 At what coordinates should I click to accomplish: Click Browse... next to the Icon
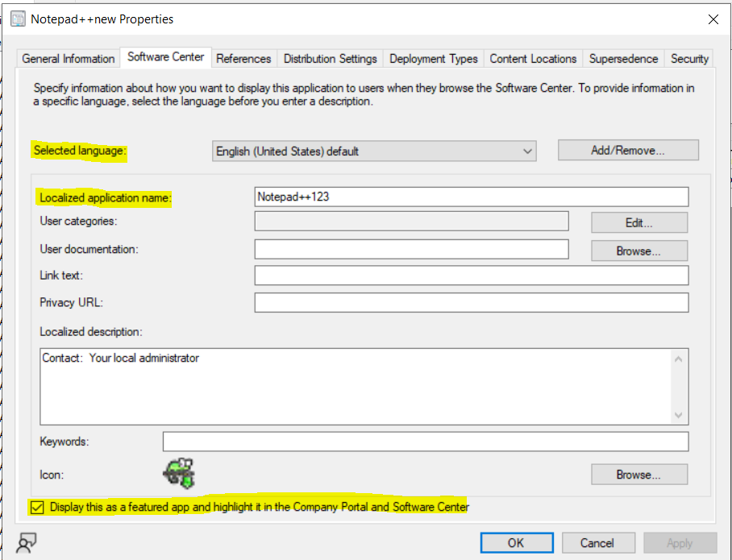point(639,475)
